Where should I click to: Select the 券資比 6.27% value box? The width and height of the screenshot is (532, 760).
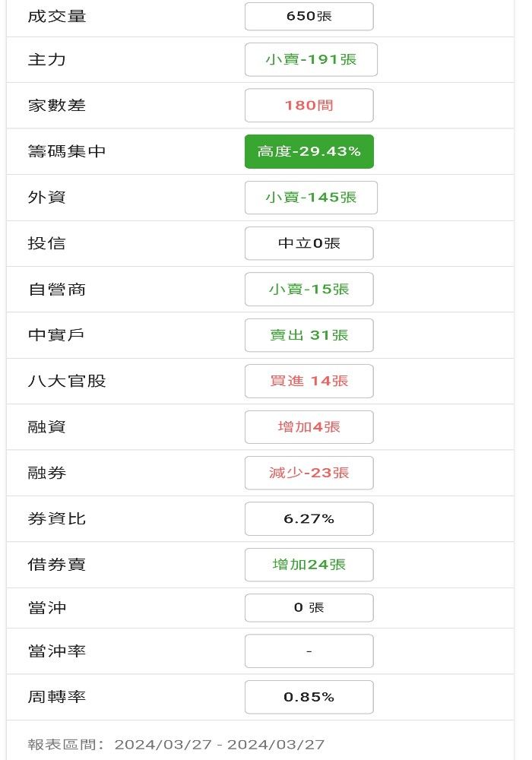point(309,518)
